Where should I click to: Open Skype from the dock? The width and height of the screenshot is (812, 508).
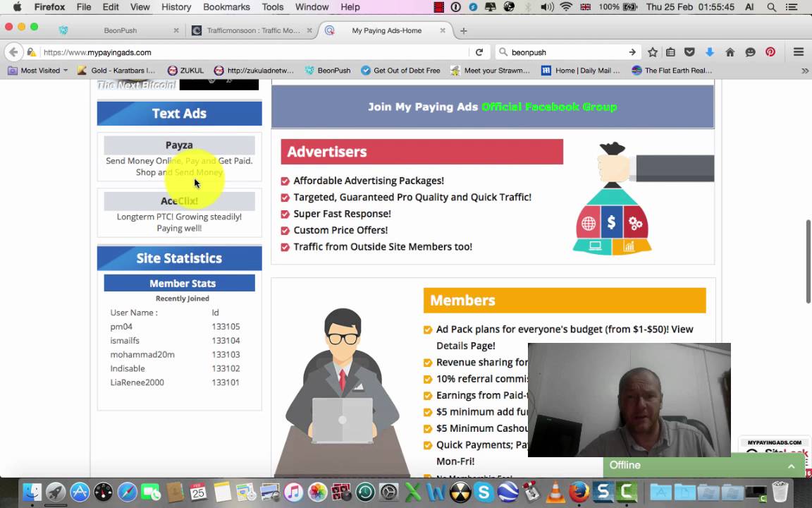click(x=484, y=491)
